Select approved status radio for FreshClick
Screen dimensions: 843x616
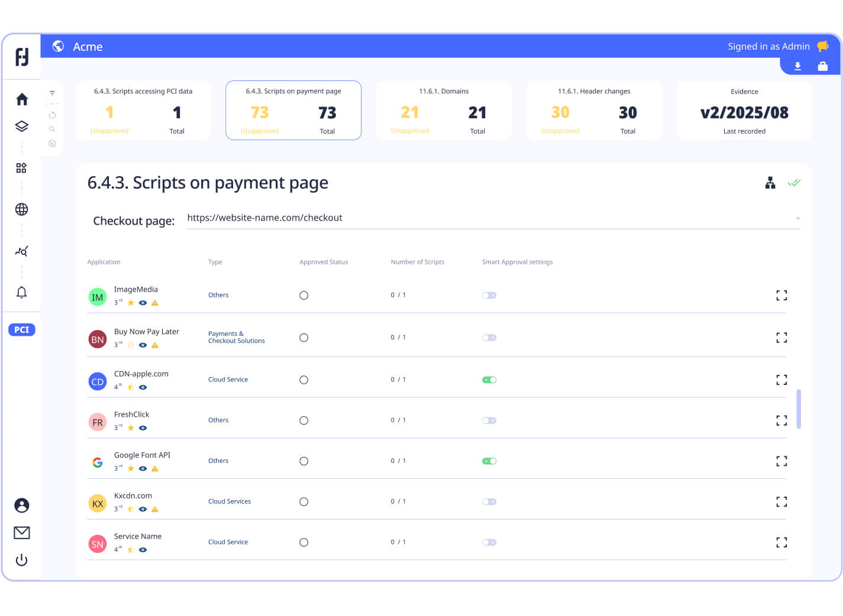coord(304,421)
